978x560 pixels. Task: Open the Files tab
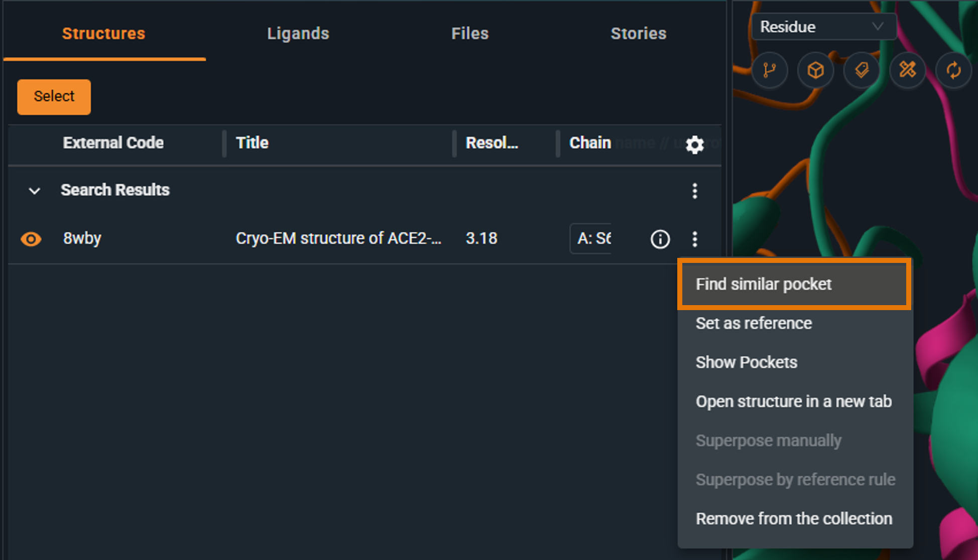pos(469,33)
